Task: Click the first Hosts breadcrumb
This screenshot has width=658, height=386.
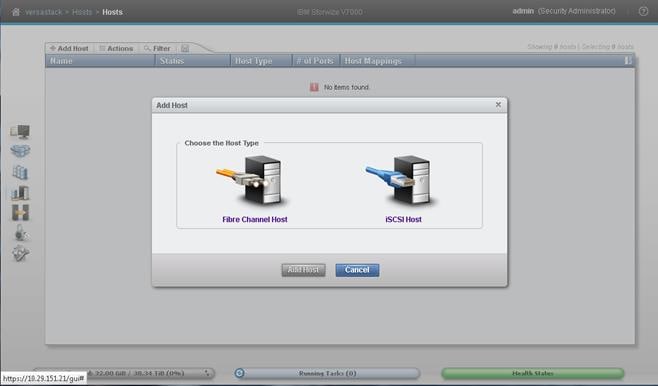Action: (x=82, y=12)
